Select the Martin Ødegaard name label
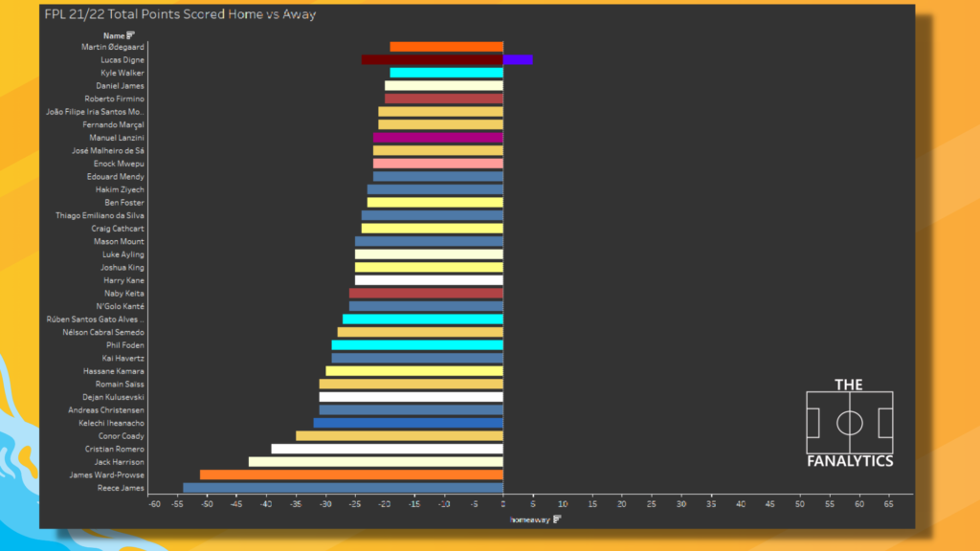Image resolution: width=980 pixels, height=551 pixels. pos(113,47)
